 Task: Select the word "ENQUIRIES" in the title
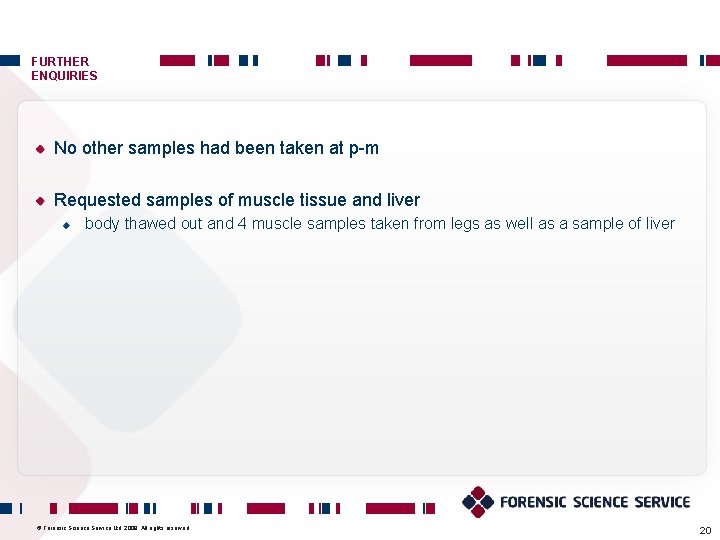[x=64, y=76]
